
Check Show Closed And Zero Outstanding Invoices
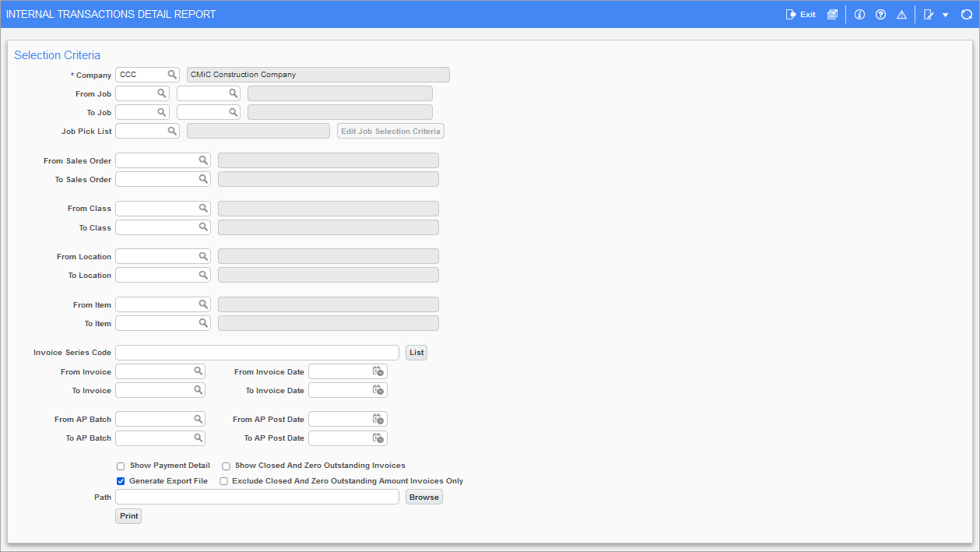pos(226,466)
